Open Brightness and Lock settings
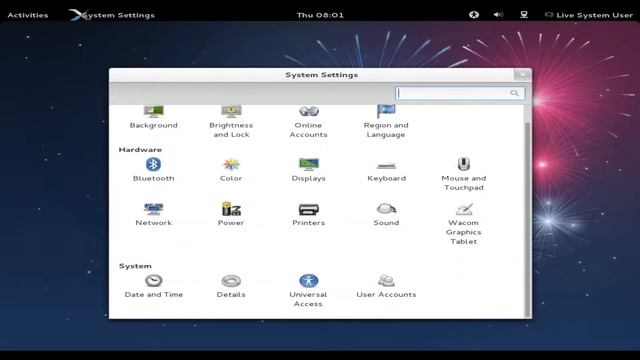 231,122
